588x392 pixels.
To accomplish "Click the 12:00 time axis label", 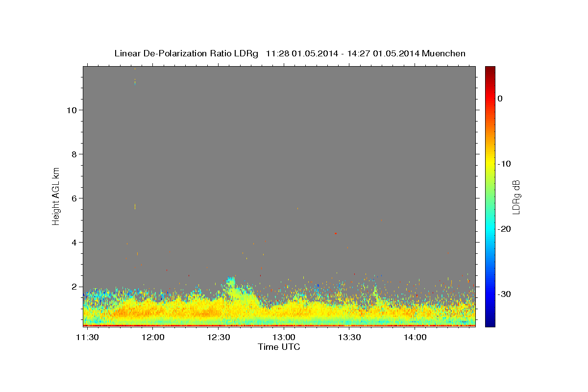I will (x=153, y=338).
